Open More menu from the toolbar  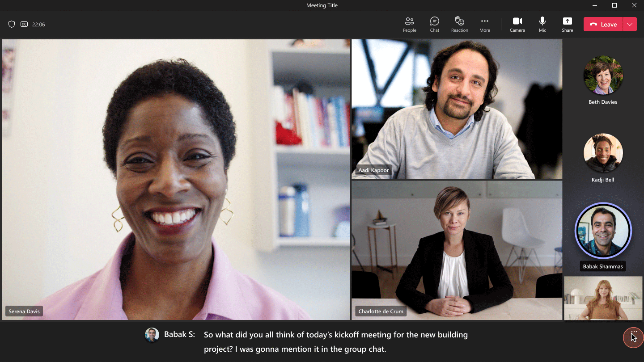(x=484, y=24)
